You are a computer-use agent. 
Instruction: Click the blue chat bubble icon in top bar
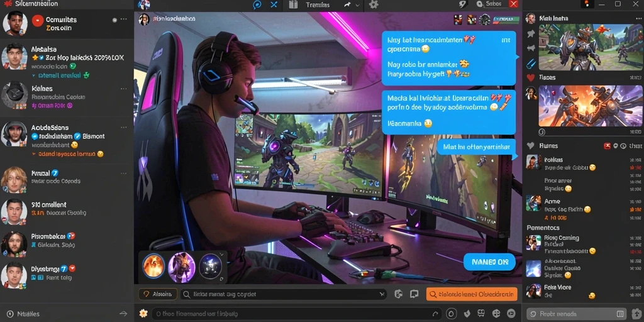pyautogui.click(x=257, y=4)
